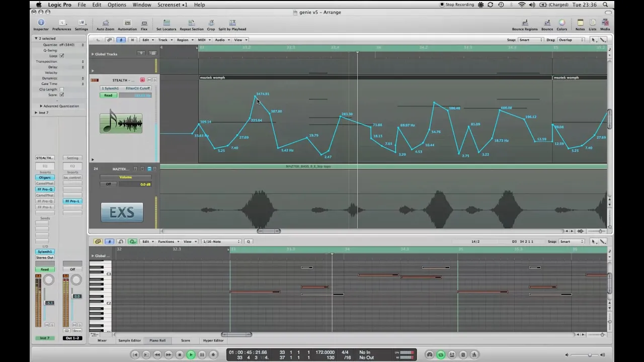Image resolution: width=644 pixels, height=362 pixels.
Task: Toggle Piano Roll MIDI out icon
Action: (132, 241)
